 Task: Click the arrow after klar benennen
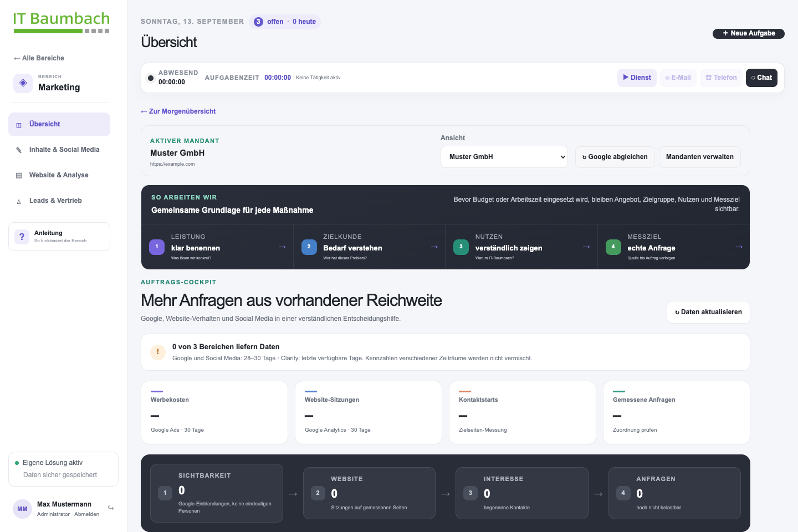point(282,247)
